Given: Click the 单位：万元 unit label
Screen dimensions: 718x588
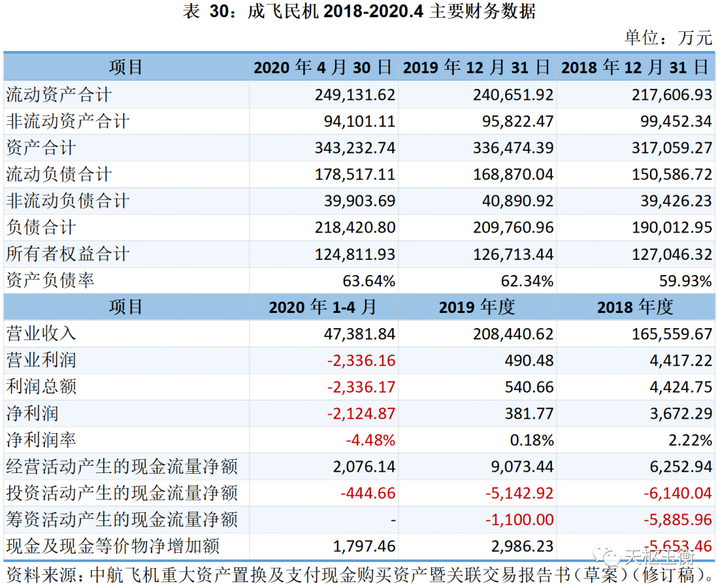Looking at the screenshot, I should 667,37.
